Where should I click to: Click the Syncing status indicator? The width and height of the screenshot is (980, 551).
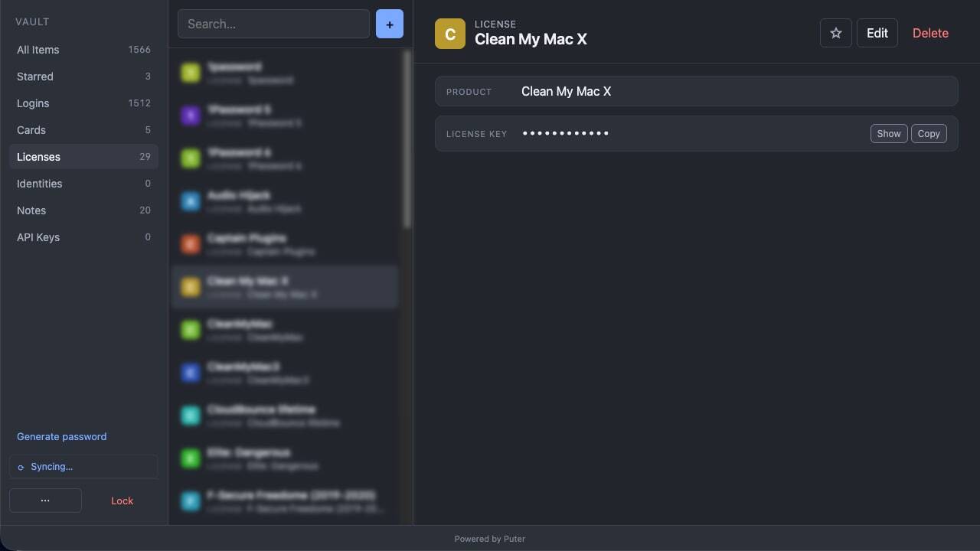(x=83, y=466)
